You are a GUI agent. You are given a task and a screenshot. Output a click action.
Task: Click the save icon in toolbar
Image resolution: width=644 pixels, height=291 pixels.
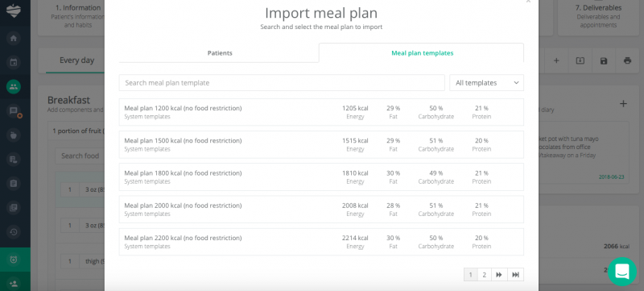(x=603, y=60)
